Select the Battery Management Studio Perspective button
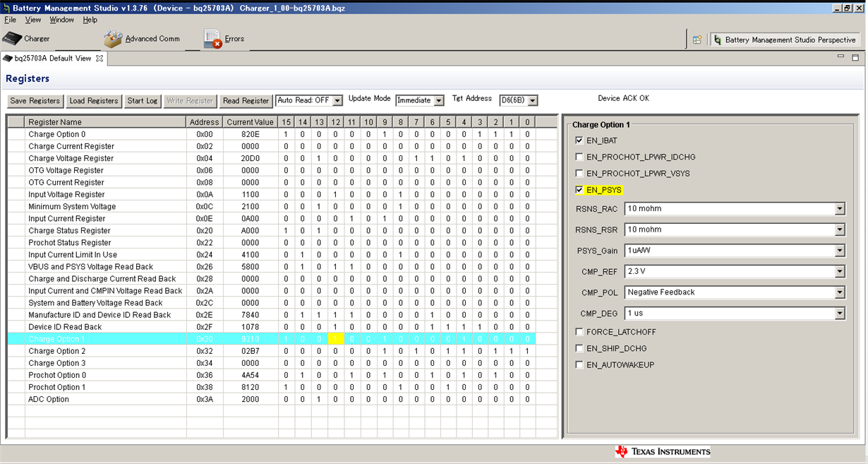The image size is (868, 464). click(785, 40)
